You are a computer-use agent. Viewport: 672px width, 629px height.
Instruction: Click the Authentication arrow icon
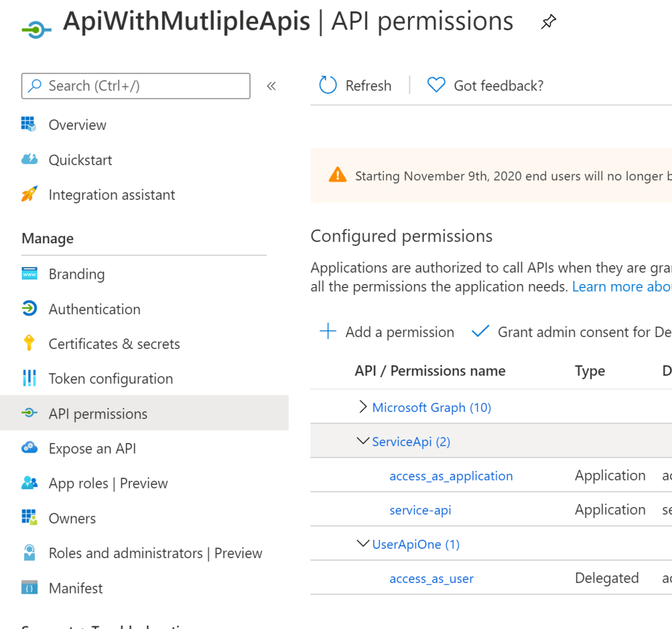[29, 308]
